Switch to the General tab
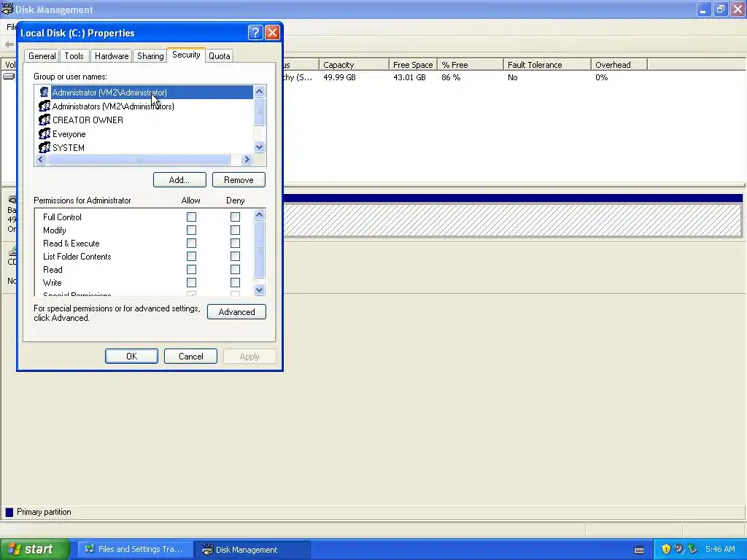 (x=42, y=56)
